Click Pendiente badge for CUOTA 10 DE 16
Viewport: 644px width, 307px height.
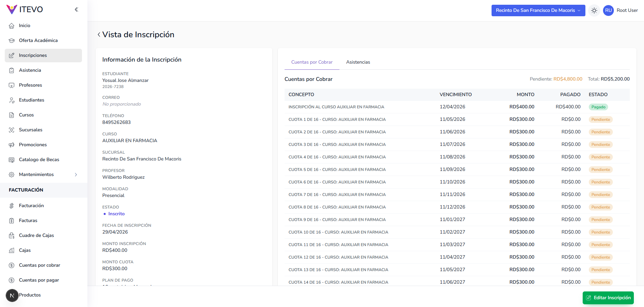(601, 232)
